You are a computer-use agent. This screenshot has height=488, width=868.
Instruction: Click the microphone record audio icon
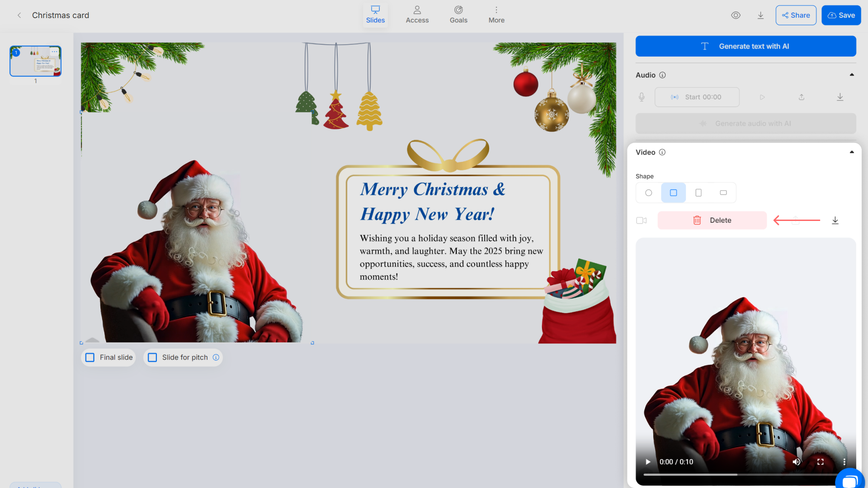coord(642,97)
